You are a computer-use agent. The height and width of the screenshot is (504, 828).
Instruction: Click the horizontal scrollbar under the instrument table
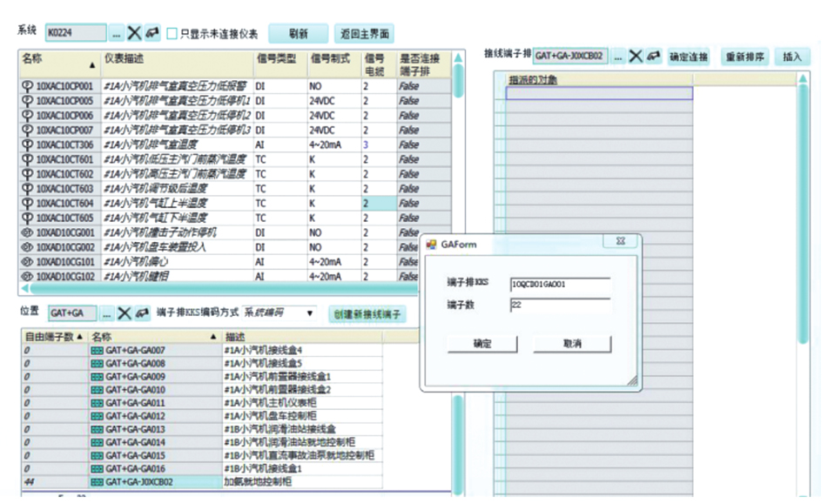222,288
